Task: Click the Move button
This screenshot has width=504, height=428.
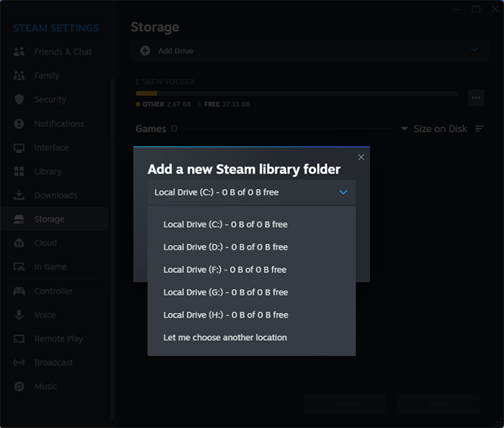Action: [438, 404]
